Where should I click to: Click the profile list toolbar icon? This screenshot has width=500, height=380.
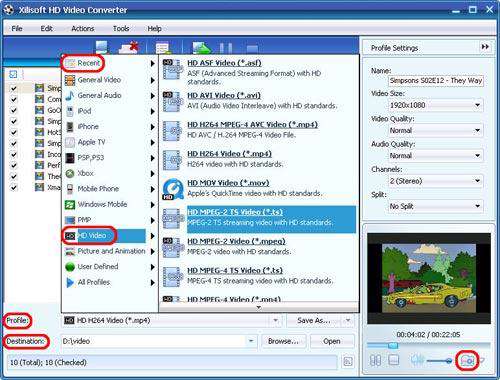pyautogui.click(x=163, y=48)
